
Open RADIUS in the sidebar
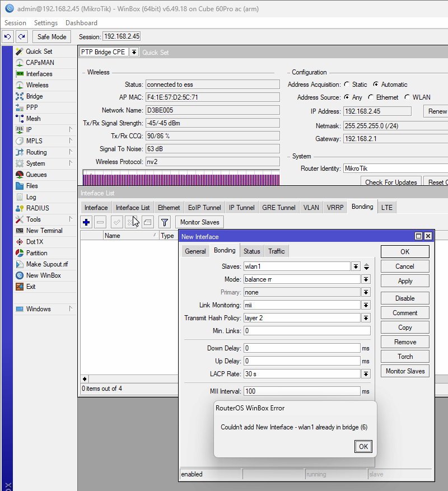[38, 208]
